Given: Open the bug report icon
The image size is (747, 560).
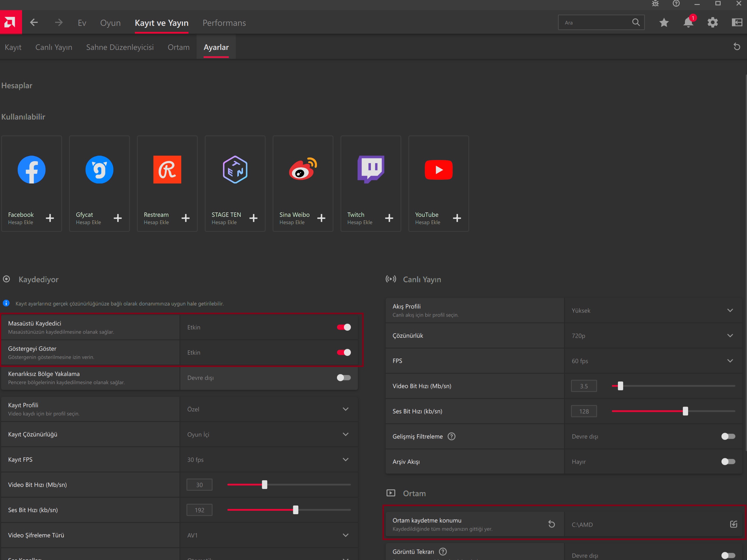Looking at the screenshot, I should pyautogui.click(x=655, y=4).
